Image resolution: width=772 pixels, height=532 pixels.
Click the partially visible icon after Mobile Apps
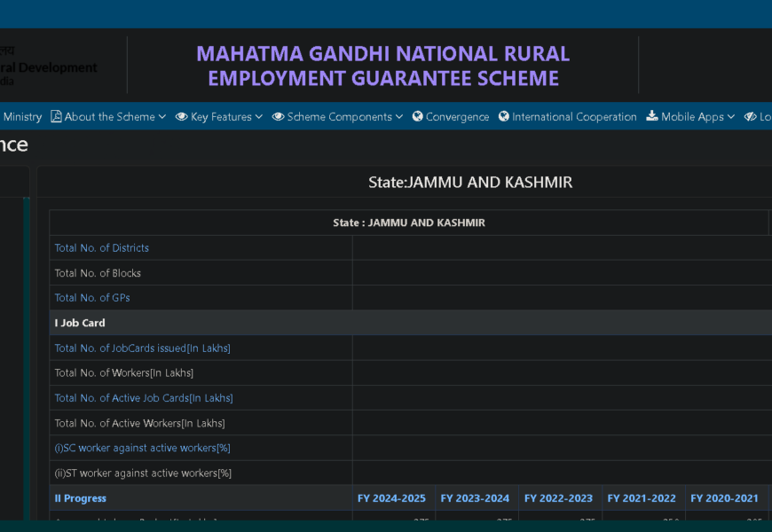pos(750,117)
